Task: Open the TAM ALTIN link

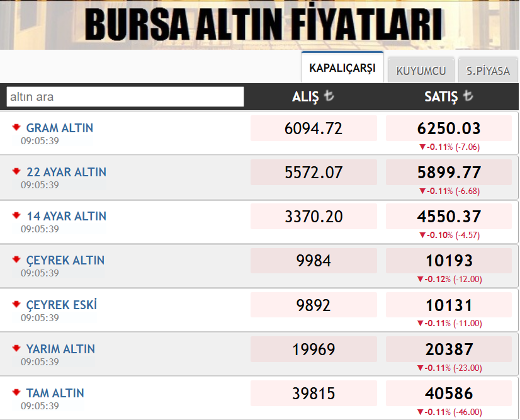Action: click(55, 393)
